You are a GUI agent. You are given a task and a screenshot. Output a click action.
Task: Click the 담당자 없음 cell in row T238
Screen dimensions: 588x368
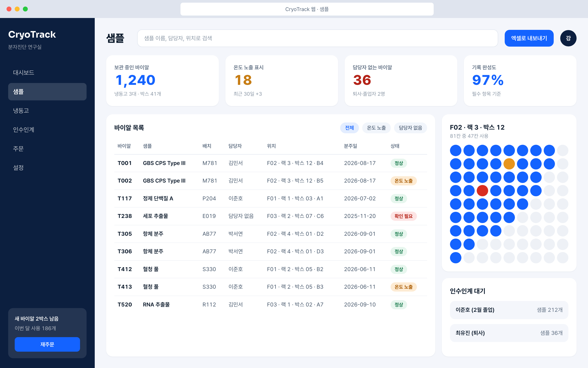[x=241, y=216]
